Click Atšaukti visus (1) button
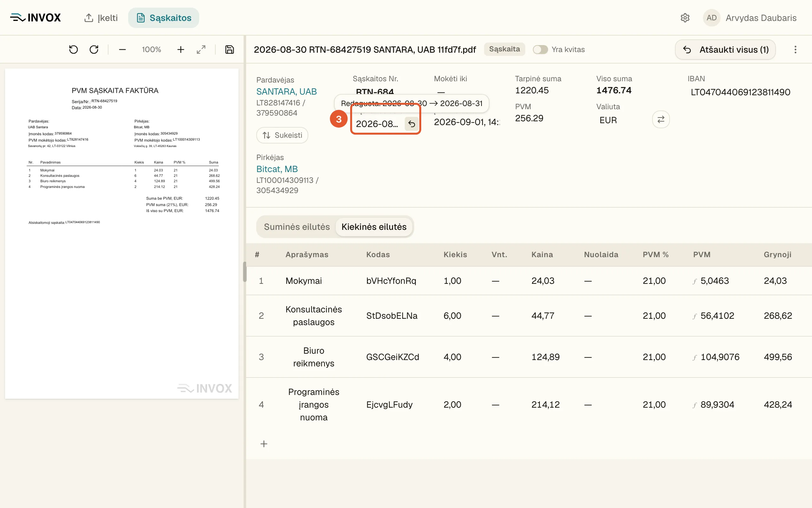This screenshot has width=812, height=508. pyautogui.click(x=725, y=50)
